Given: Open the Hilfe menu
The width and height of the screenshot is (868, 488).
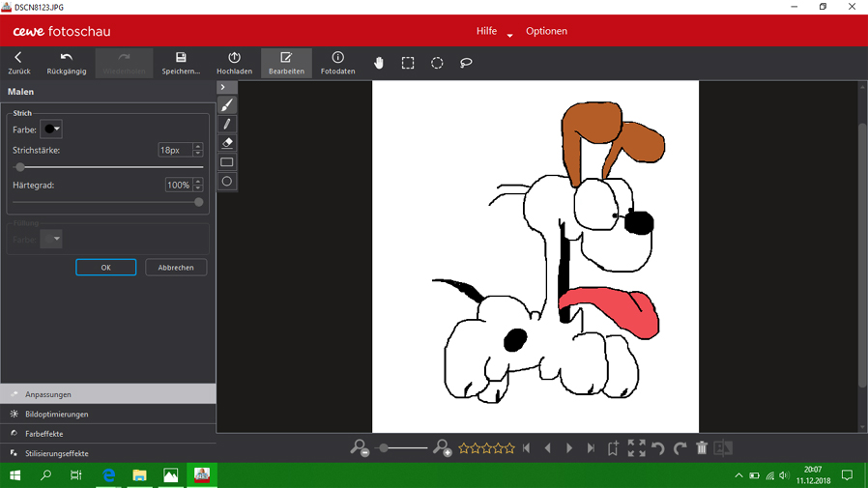Looking at the screenshot, I should point(486,31).
